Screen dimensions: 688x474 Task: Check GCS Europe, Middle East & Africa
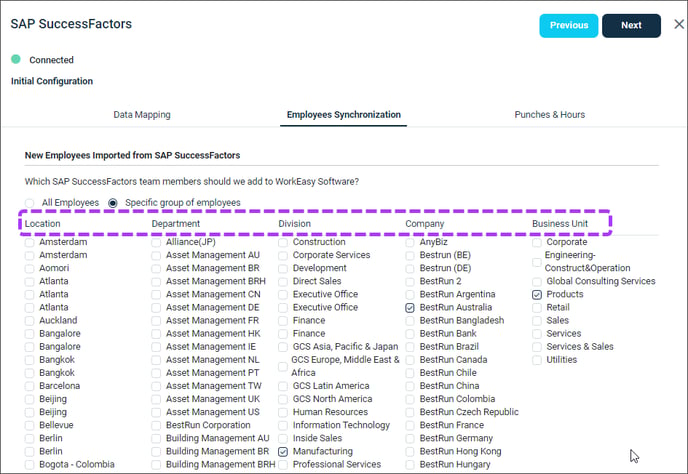coord(283,366)
